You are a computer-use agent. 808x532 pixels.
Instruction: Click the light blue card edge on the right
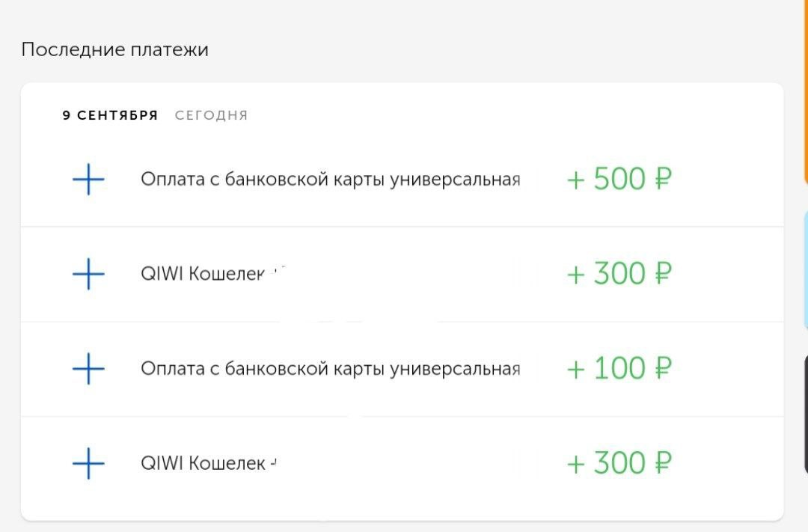click(805, 269)
